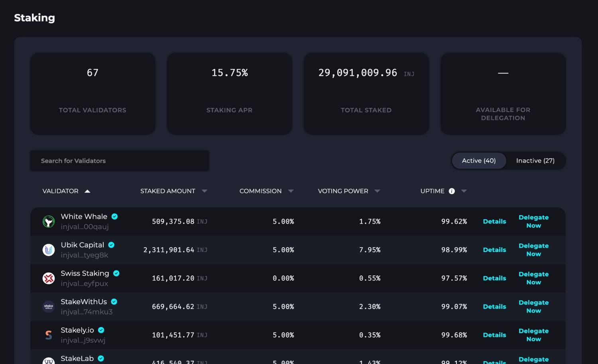The height and width of the screenshot is (364, 598).
Task: Delegate Now to Ubik Capital
Action: coord(533,250)
